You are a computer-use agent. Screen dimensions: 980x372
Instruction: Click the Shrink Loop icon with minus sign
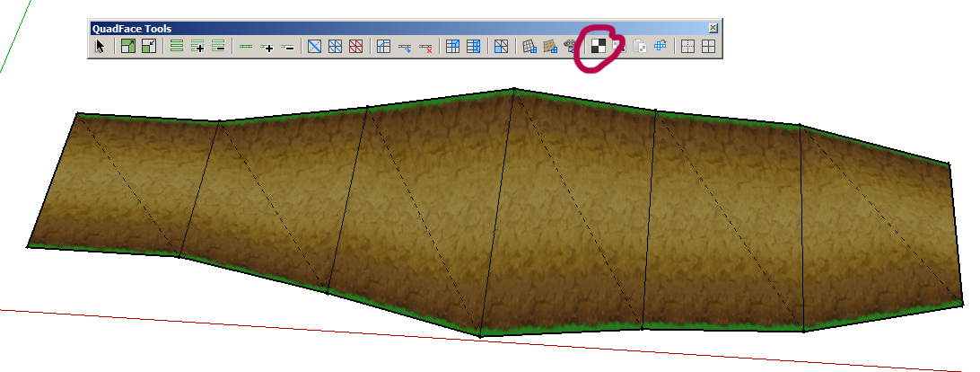[287, 47]
